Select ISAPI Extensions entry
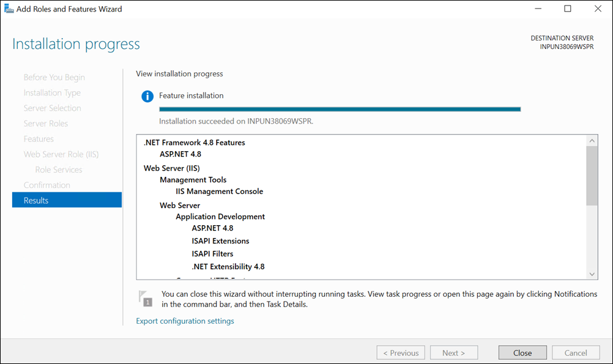 [x=220, y=241]
